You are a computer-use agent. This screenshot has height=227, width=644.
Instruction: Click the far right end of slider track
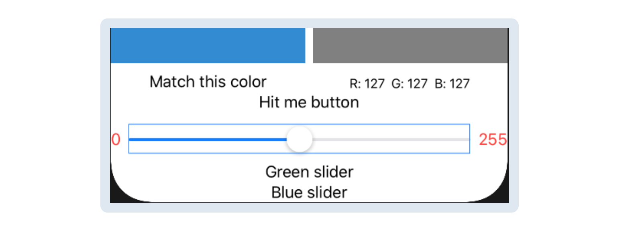click(467, 140)
